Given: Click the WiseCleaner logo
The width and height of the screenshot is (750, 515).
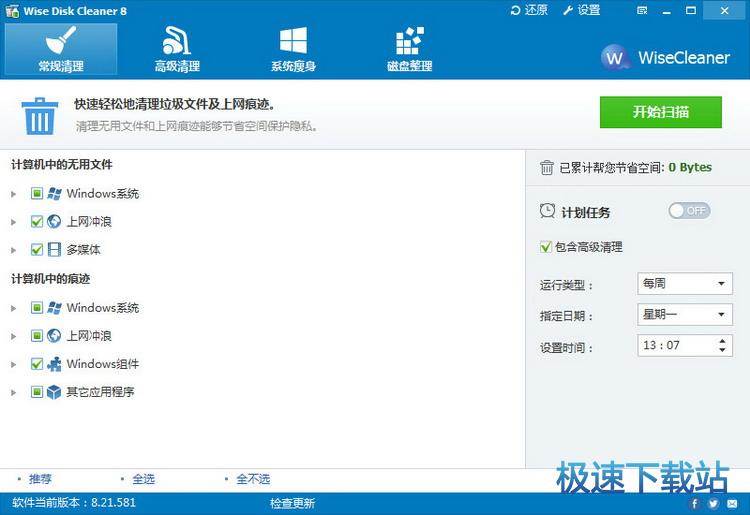Looking at the screenshot, I should (x=665, y=57).
